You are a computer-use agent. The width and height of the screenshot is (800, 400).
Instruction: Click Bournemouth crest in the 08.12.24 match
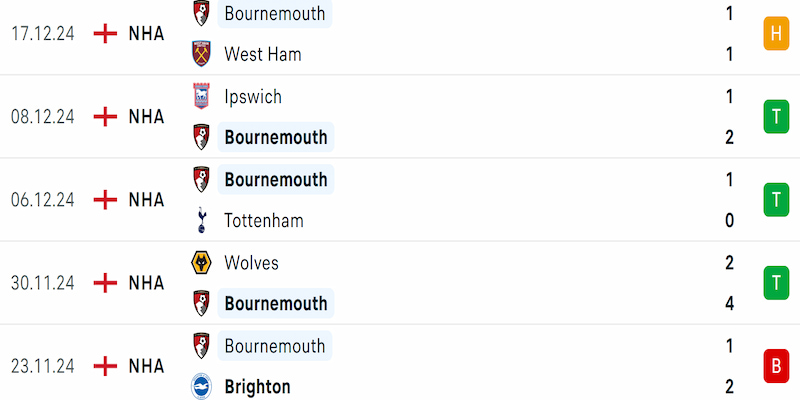(202, 137)
